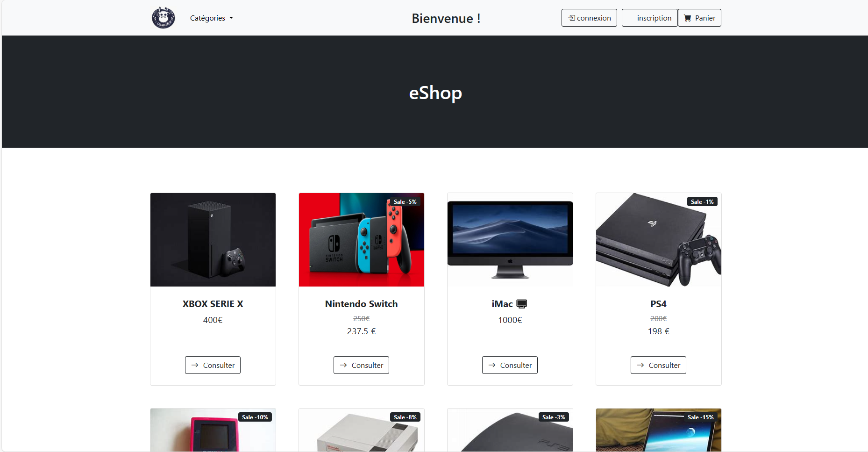This screenshot has height=452, width=868.
Task: Click the site logo in navbar
Action: coord(164,18)
